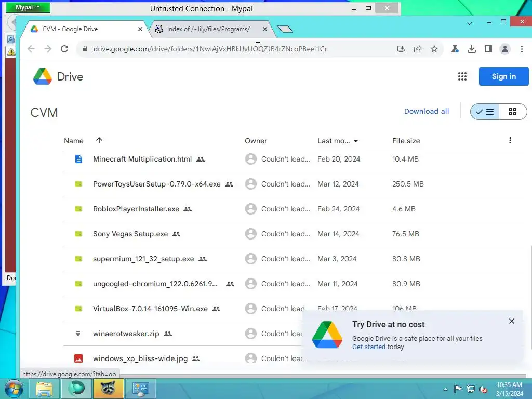Switch to grid layout view
Screen dimensions: 532x399
click(x=513, y=112)
